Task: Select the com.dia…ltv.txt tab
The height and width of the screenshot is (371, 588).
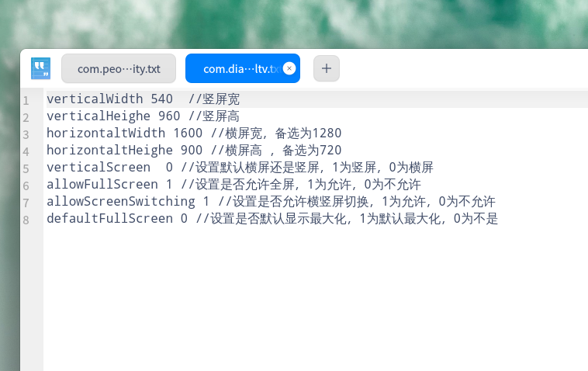Action: point(243,68)
